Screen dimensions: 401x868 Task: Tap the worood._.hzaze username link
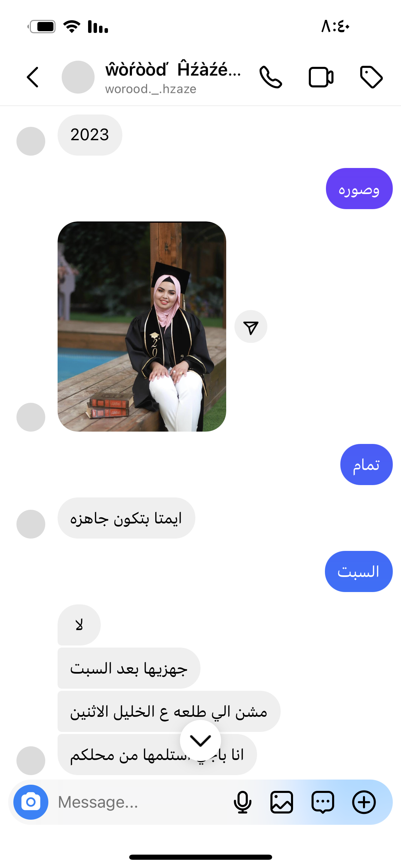(151, 89)
